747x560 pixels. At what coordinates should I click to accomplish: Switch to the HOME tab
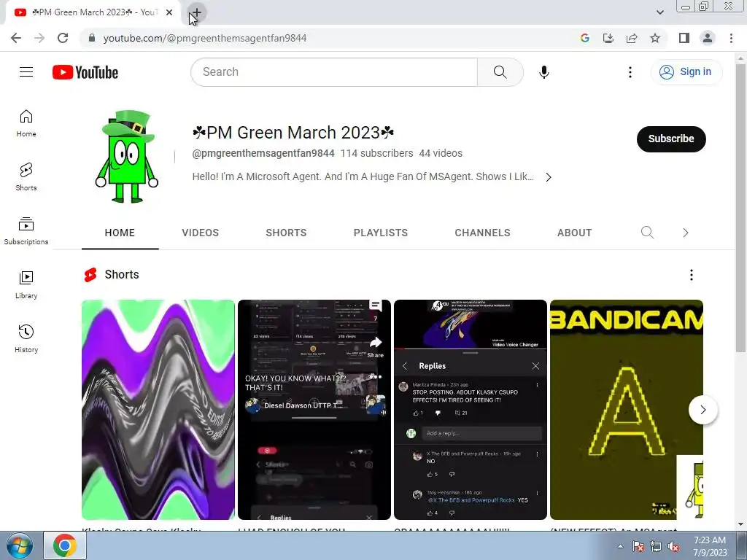coord(120,233)
